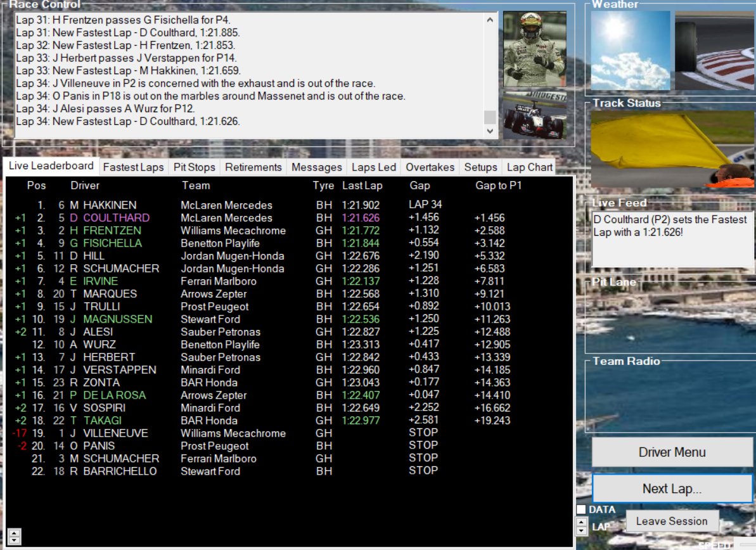This screenshot has height=550, width=756.
Task: Switch to the Lap Chart tab
Action: [529, 167]
